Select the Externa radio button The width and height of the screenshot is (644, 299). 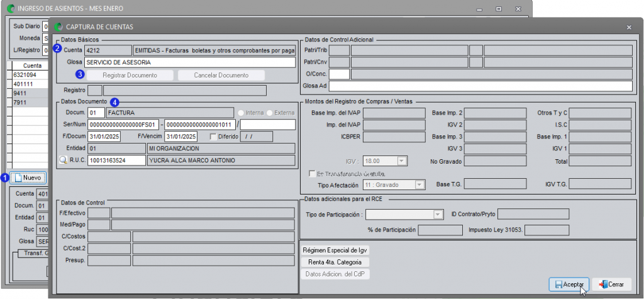[270, 113]
